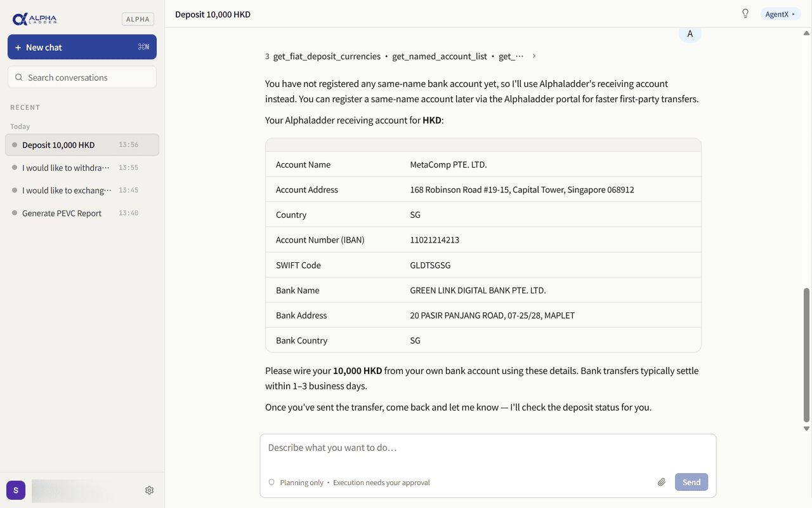Image resolution: width=812 pixels, height=508 pixels.
Task: Click the Send button
Action: (x=691, y=482)
